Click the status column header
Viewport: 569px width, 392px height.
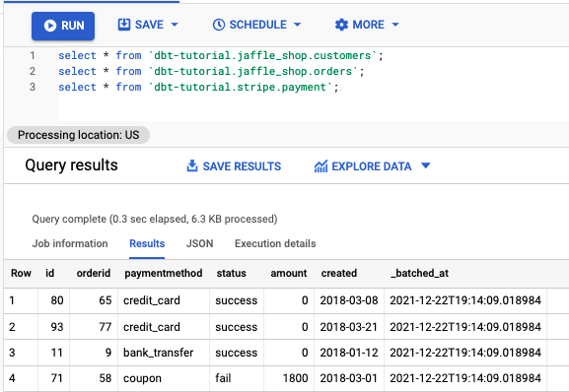click(x=231, y=273)
